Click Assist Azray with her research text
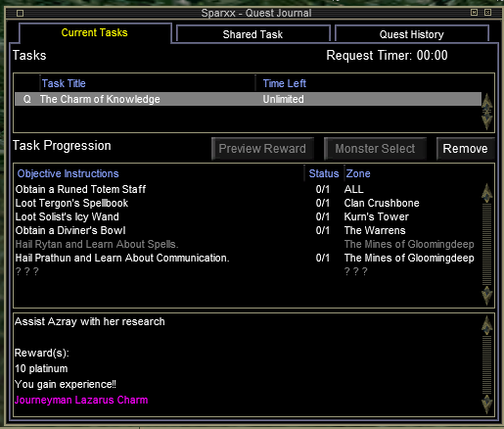Viewport: 504px width, 429px height. pos(90,321)
